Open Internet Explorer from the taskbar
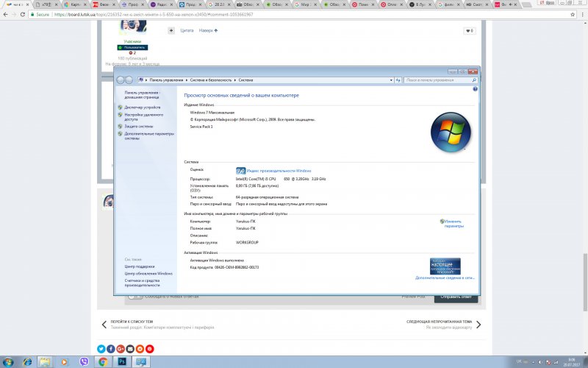The image size is (588, 368). [27, 361]
